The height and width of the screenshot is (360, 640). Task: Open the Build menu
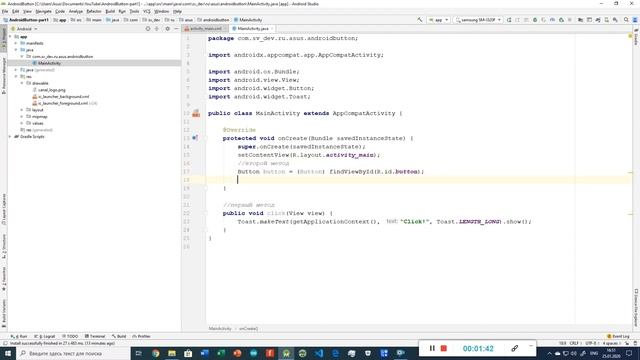110,11
